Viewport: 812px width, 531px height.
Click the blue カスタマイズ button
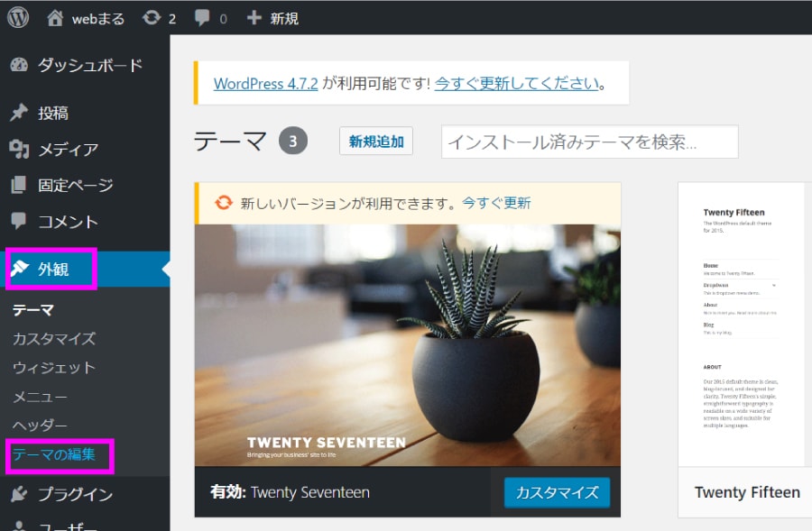coord(558,492)
